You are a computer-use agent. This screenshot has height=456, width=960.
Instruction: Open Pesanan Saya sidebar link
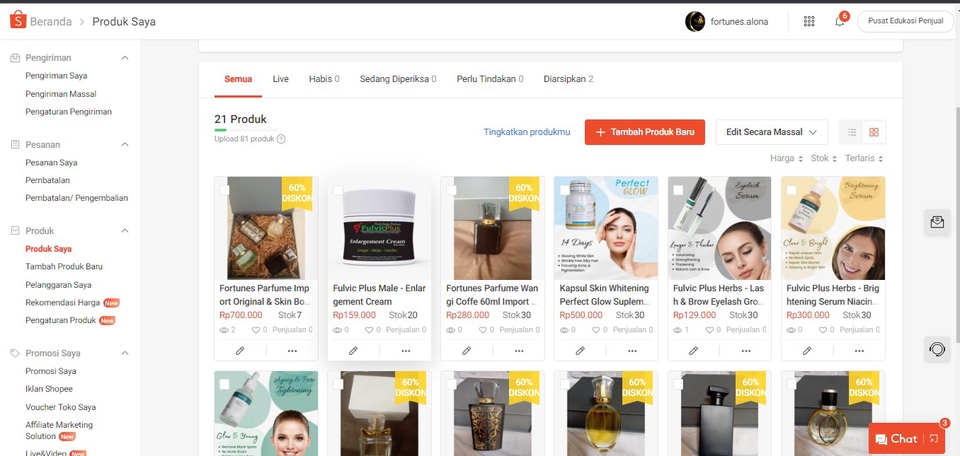[x=51, y=163]
